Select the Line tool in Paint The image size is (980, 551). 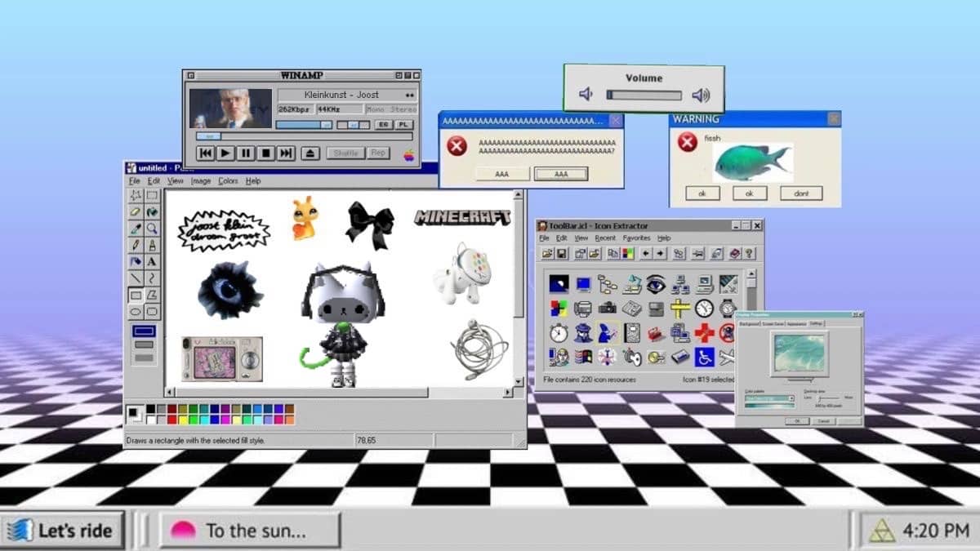click(x=136, y=278)
